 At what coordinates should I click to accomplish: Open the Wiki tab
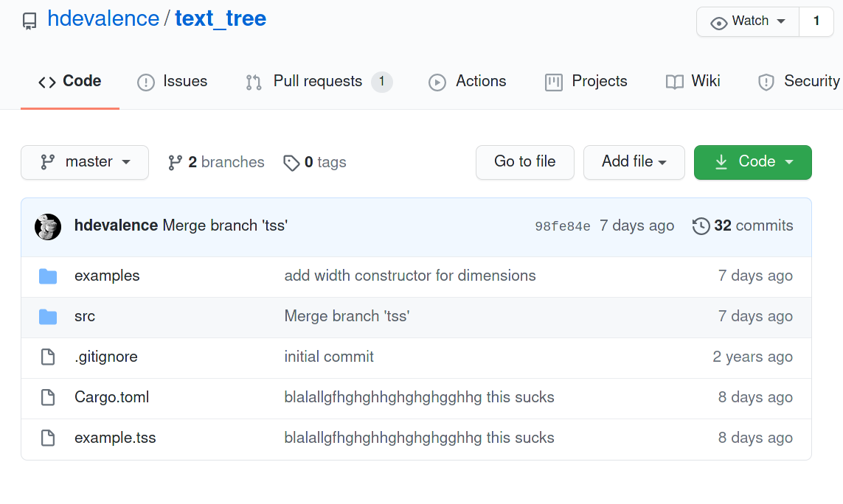point(693,81)
